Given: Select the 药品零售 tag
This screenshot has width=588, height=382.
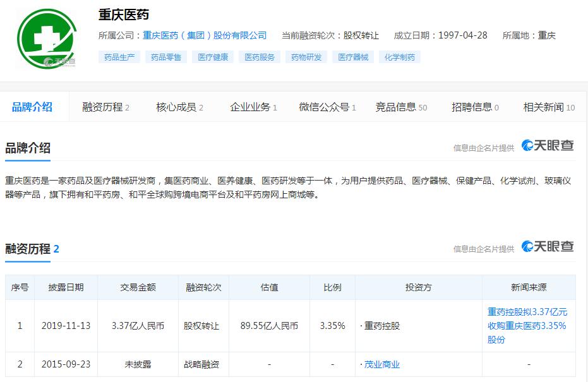Looking at the screenshot, I should (x=166, y=57).
